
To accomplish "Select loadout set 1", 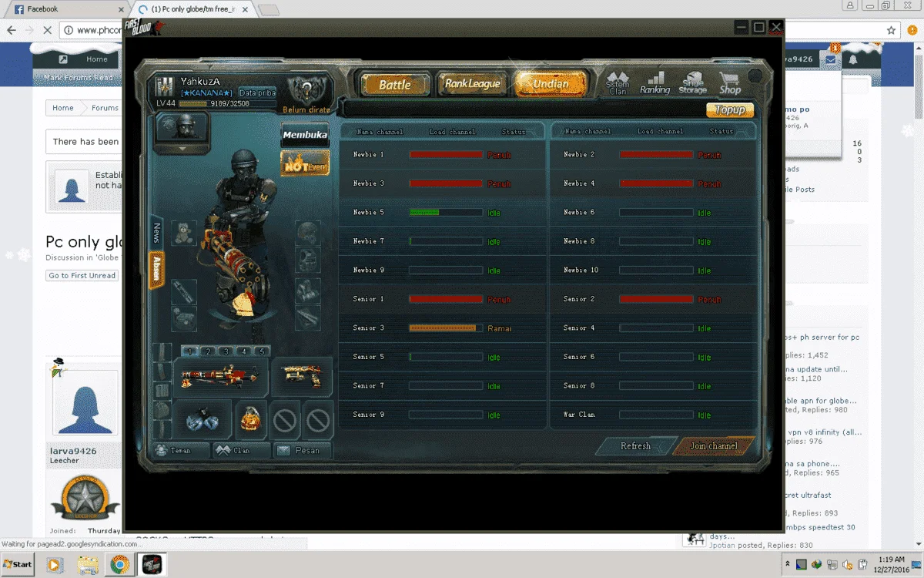I will [189, 351].
